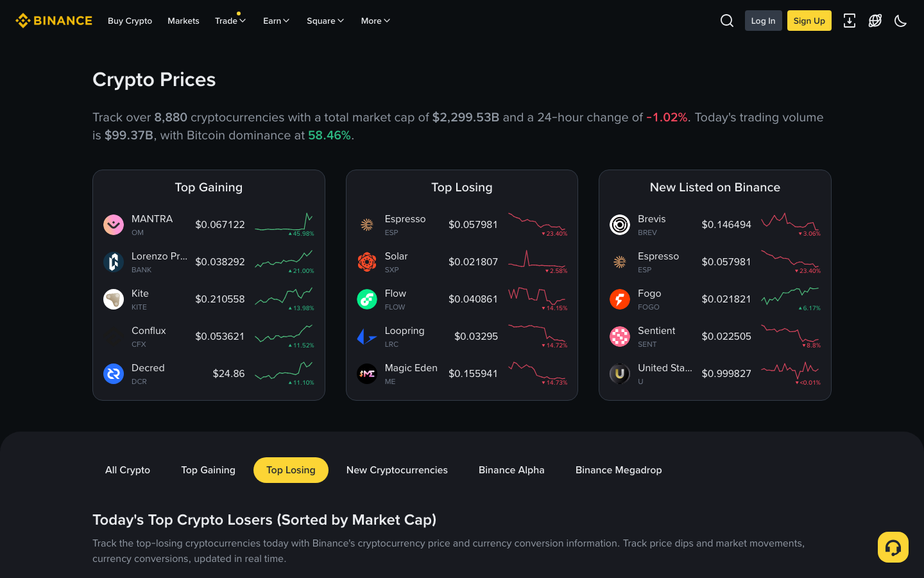Click the MANTRA coin icon
924x578 pixels.
[114, 224]
